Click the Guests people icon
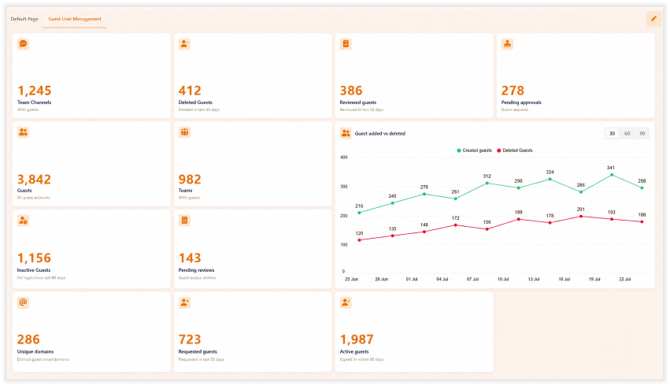The image size is (670, 386). pos(23,132)
